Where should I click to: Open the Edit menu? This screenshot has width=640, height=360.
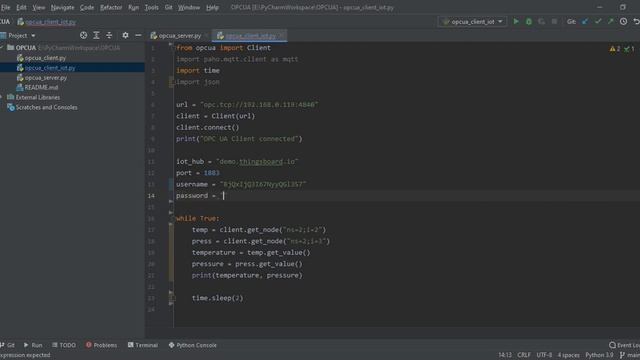[21, 7]
